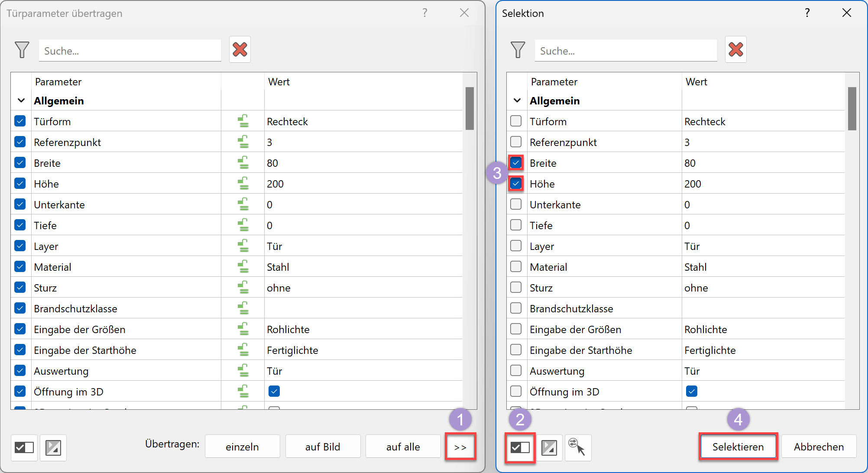Check the Layer checkbox in the Selektion dialog
This screenshot has height=473, width=868.
(516, 246)
